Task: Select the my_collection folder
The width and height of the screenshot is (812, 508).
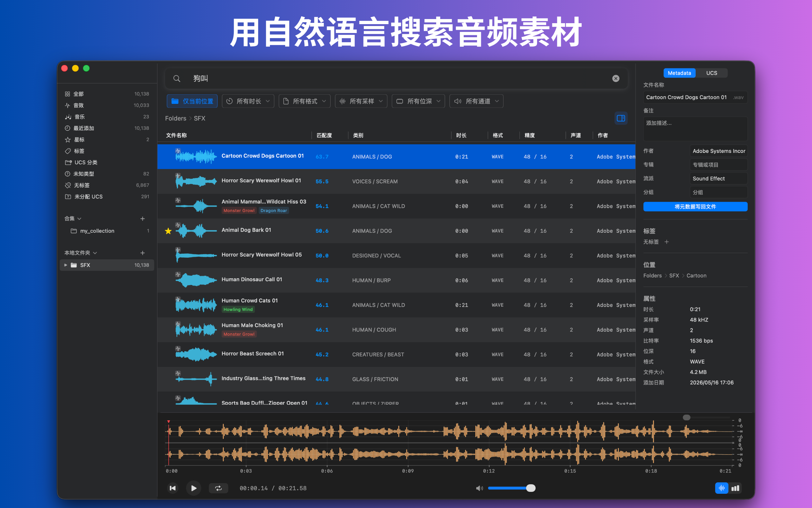Action: tap(107, 231)
